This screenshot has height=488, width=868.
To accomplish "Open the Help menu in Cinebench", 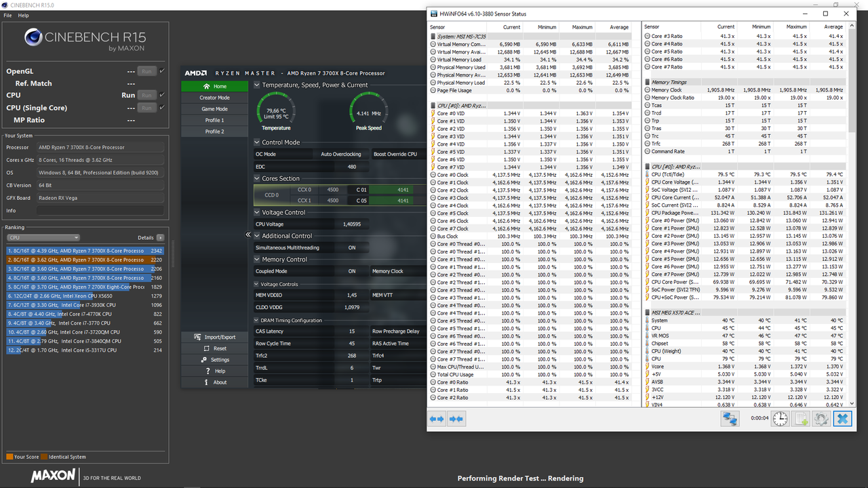I will 23,15.
